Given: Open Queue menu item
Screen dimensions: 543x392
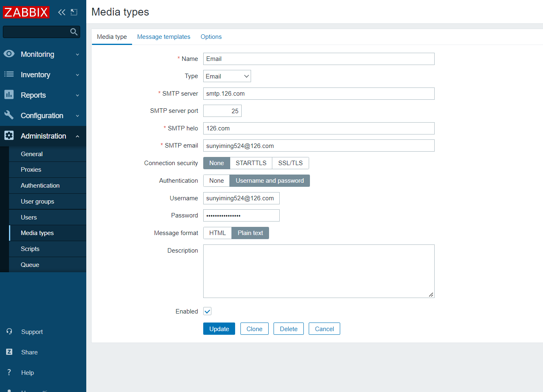Looking at the screenshot, I should tap(47, 265).
